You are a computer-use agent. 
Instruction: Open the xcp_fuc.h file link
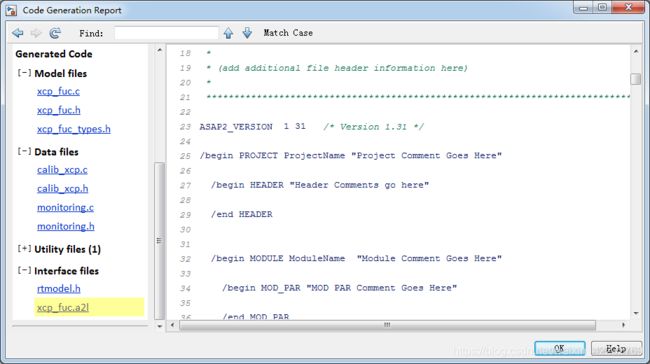coord(58,110)
